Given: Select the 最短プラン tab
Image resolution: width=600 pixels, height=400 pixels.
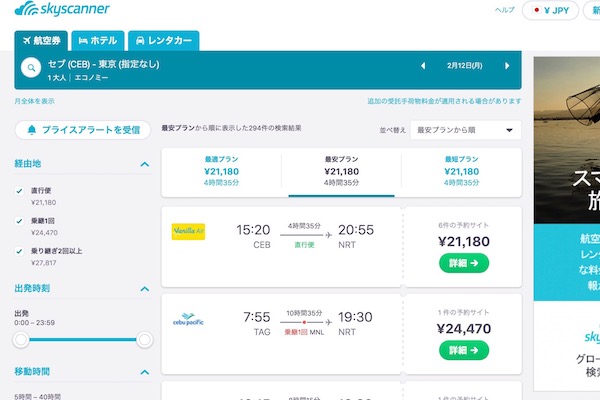Looking at the screenshot, I should point(461,171).
